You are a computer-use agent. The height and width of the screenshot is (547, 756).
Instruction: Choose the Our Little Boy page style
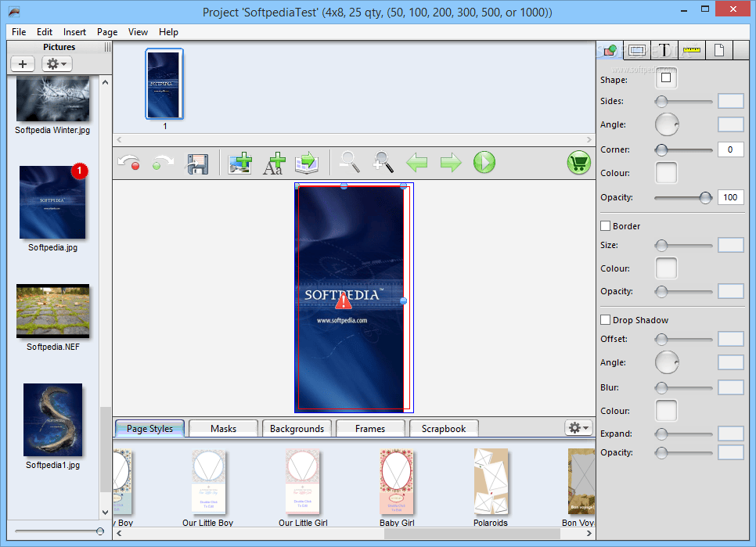pos(208,481)
